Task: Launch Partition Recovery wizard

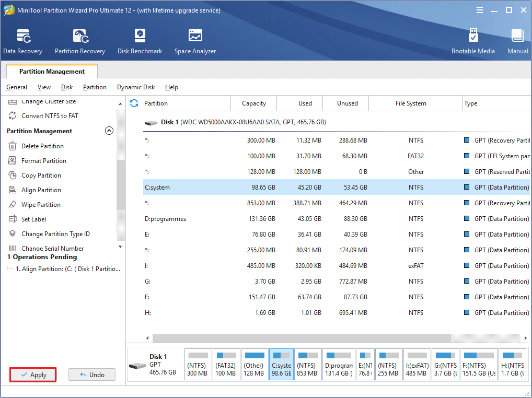Action: tap(80, 41)
